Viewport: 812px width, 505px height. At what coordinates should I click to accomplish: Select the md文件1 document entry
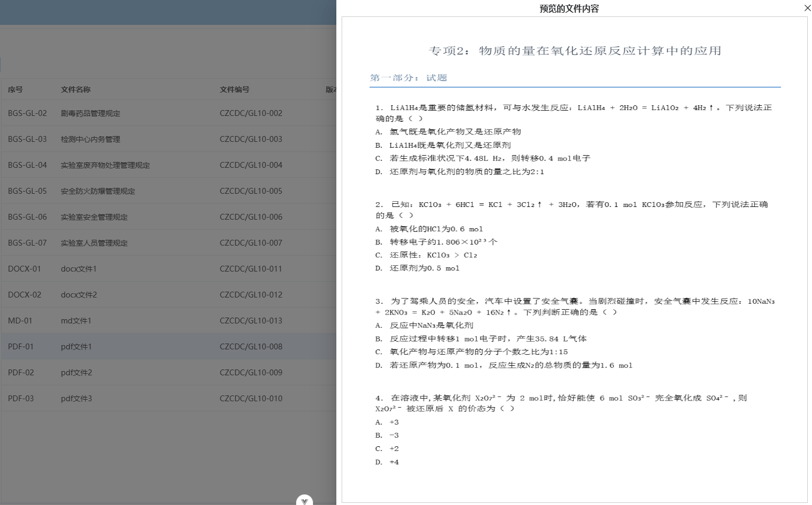75,320
